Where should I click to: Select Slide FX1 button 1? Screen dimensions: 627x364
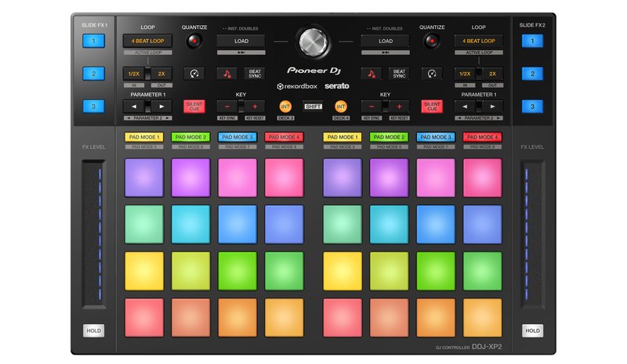(x=93, y=41)
